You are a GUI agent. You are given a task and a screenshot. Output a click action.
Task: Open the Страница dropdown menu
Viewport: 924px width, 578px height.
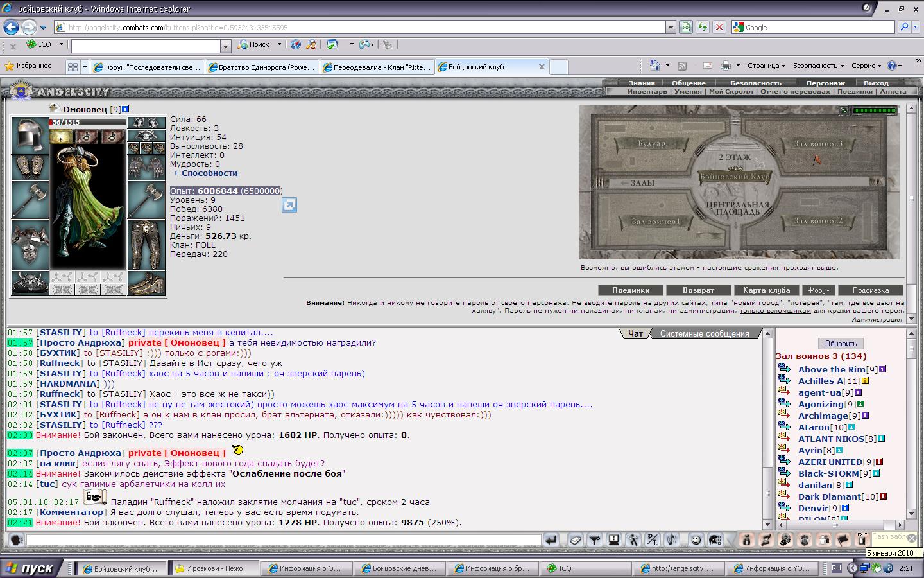766,66
